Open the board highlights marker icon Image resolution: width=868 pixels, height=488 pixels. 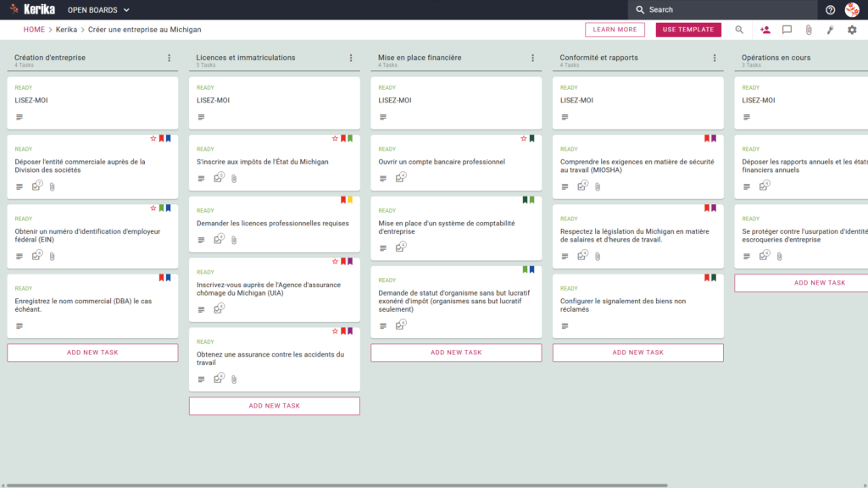831,30
